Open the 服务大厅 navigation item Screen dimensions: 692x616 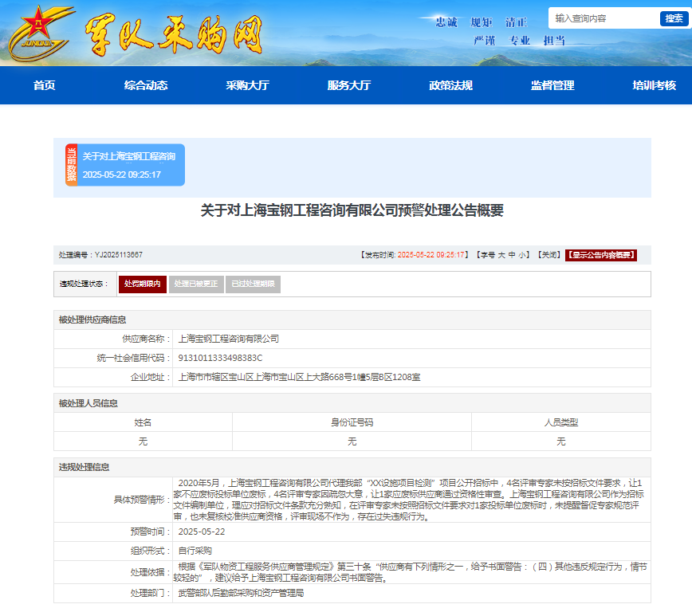click(x=349, y=85)
